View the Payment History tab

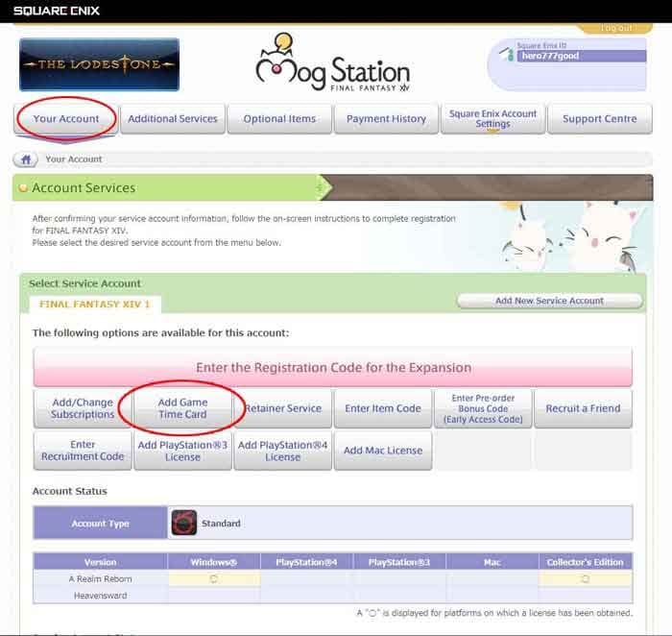pos(386,119)
